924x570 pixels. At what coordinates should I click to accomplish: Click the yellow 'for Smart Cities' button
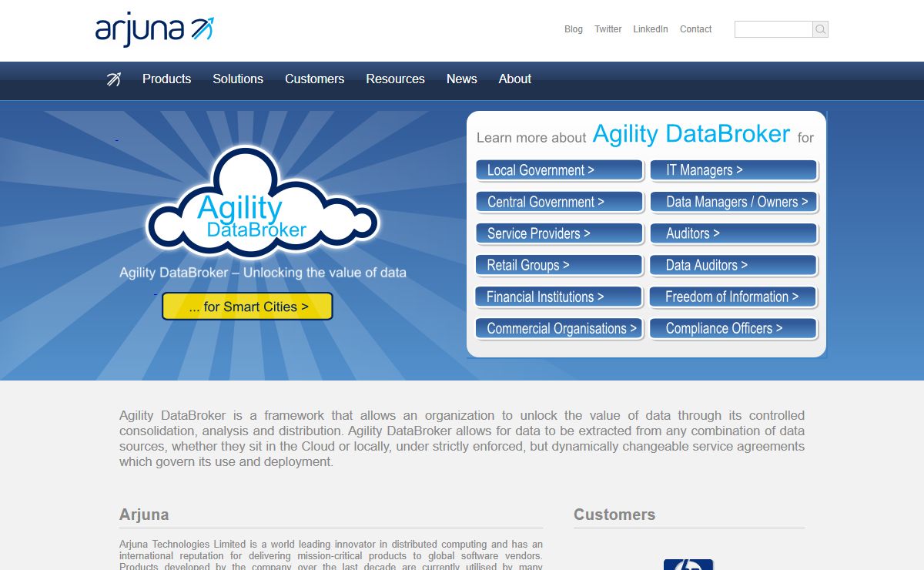click(x=247, y=307)
